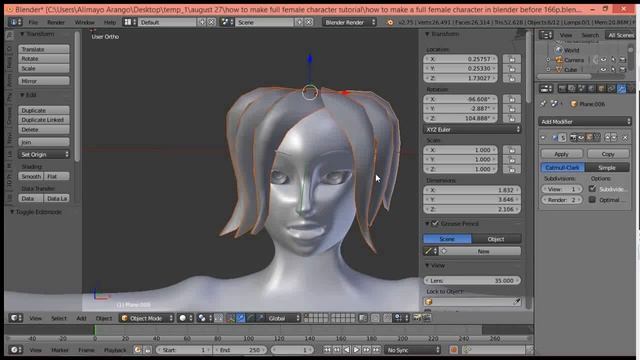
Task: Click the Blender logo icon in header
Action: pyautogui.click(x=390, y=22)
